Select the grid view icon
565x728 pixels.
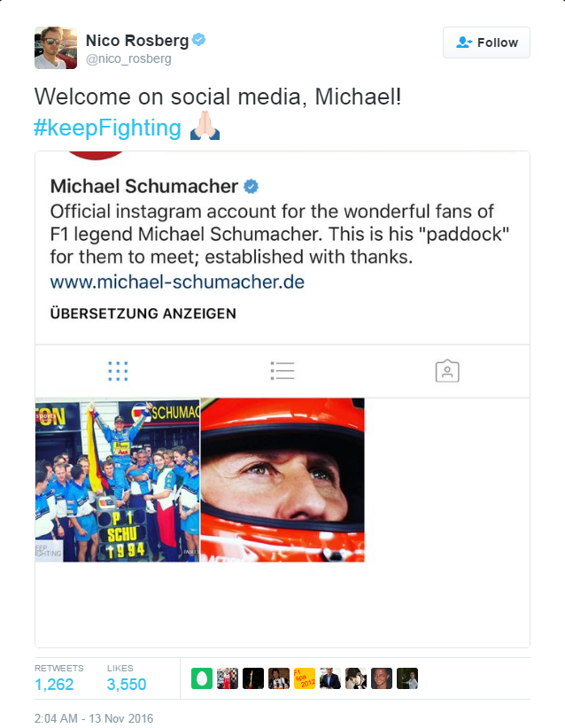(x=118, y=371)
